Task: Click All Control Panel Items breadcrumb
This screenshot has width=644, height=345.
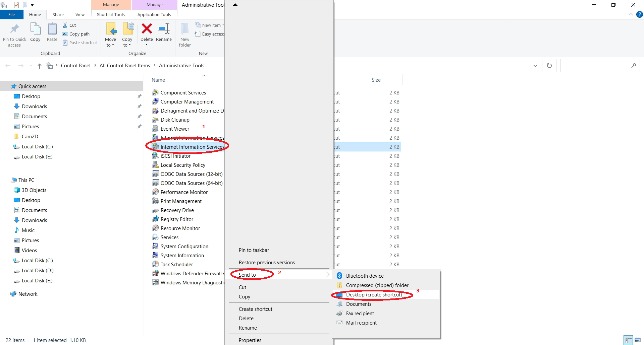Action: pyautogui.click(x=125, y=66)
